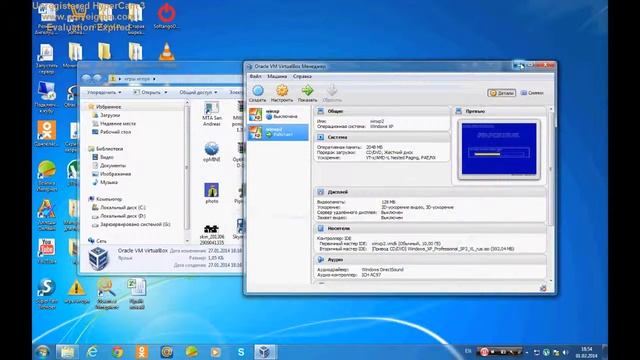Image resolution: width=640 pixels, height=360 pixels.
Task: Click the Аудио (Audio) speaker section icon
Action: click(321, 260)
